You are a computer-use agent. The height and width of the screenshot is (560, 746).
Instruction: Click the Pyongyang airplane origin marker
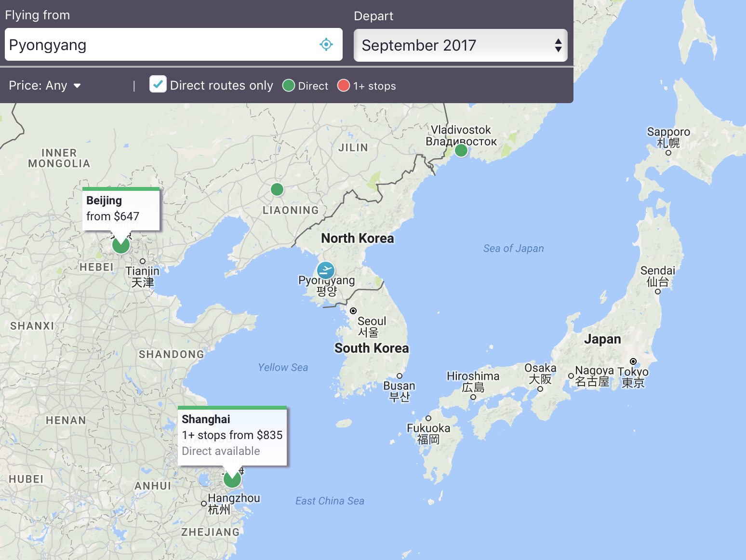pos(326,270)
